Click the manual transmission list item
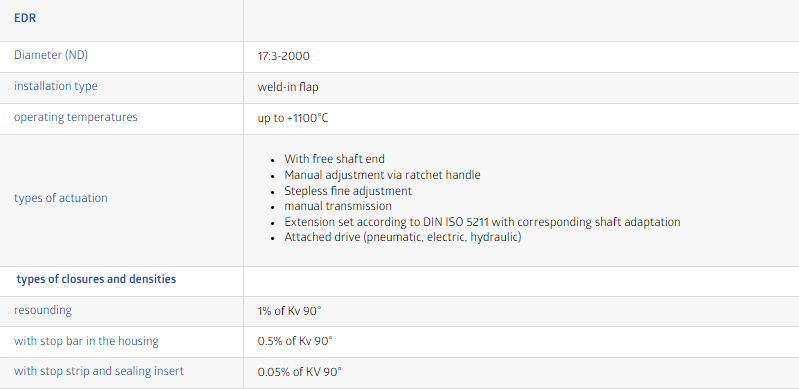 [x=338, y=206]
